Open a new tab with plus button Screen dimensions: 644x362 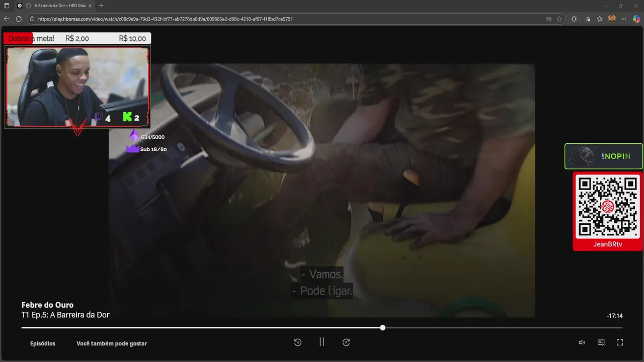pos(101,6)
